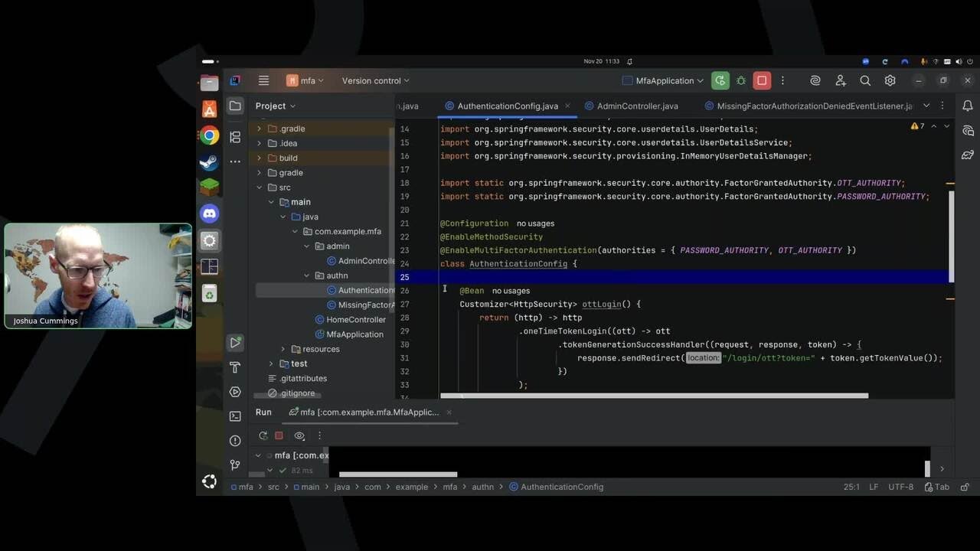Show more tool windows ellipsis
Viewport: 980px width, 551px height.
(x=235, y=161)
